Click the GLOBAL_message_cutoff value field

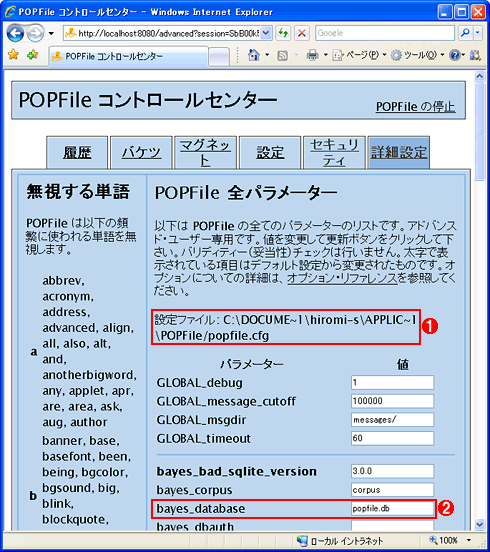click(392, 401)
